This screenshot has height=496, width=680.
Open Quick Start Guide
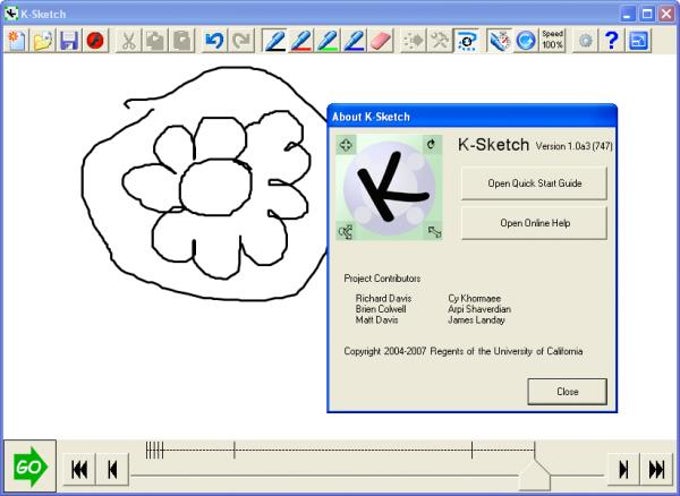click(x=534, y=183)
